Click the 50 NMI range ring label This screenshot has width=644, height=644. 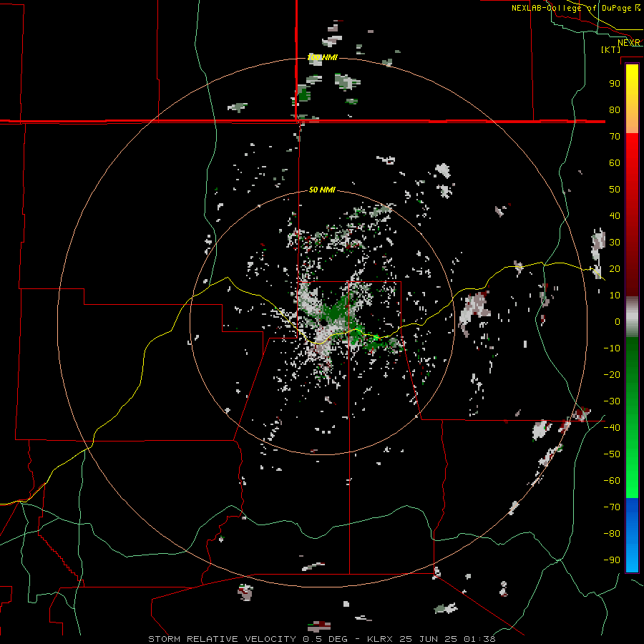(x=322, y=190)
